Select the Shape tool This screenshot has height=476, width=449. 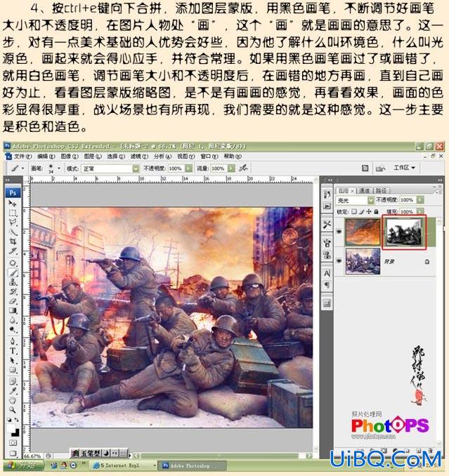tap(13, 370)
